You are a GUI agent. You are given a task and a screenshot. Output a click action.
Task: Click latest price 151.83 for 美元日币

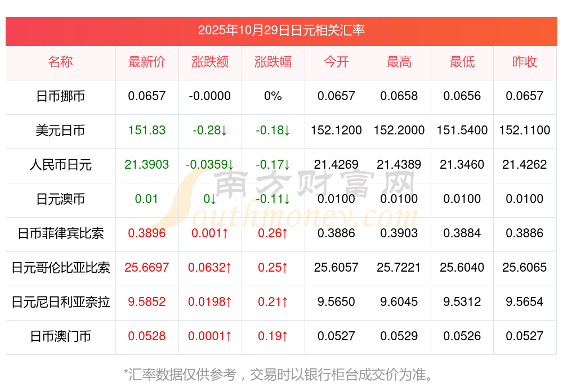tap(147, 130)
